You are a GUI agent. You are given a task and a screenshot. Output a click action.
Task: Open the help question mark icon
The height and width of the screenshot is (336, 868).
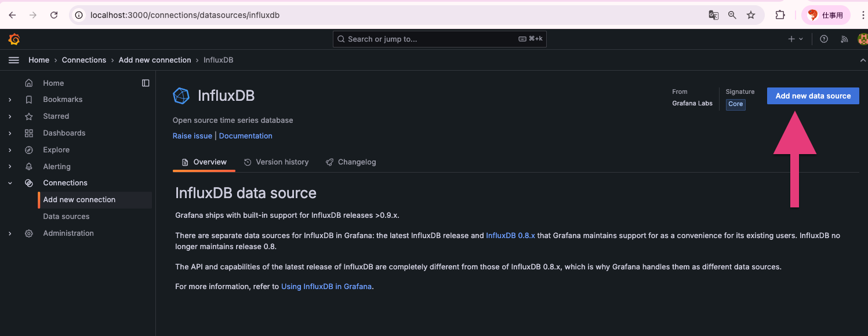tap(824, 39)
